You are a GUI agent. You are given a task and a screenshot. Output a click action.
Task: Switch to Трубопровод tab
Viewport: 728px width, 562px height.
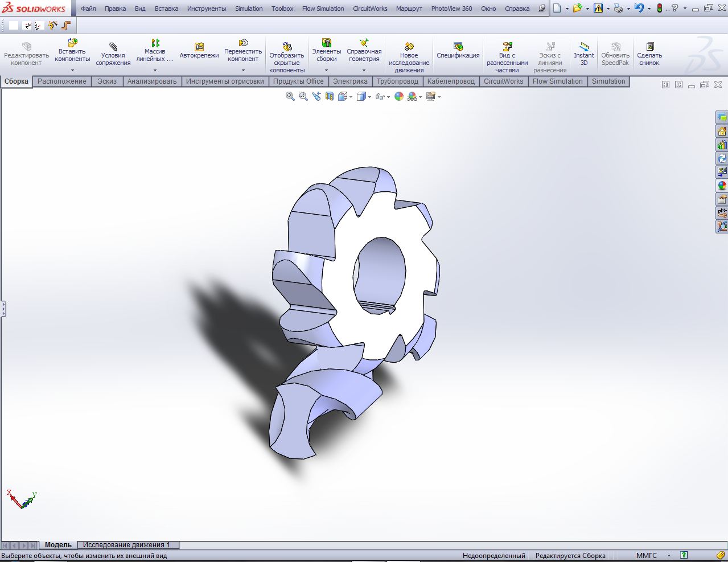coord(397,81)
